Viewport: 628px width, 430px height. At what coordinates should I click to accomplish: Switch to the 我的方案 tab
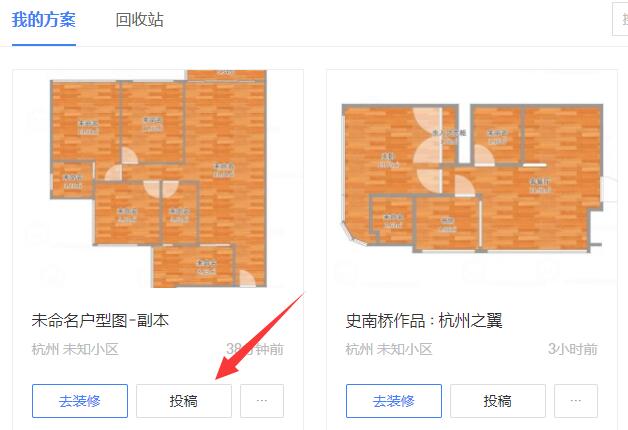pyautogui.click(x=44, y=20)
